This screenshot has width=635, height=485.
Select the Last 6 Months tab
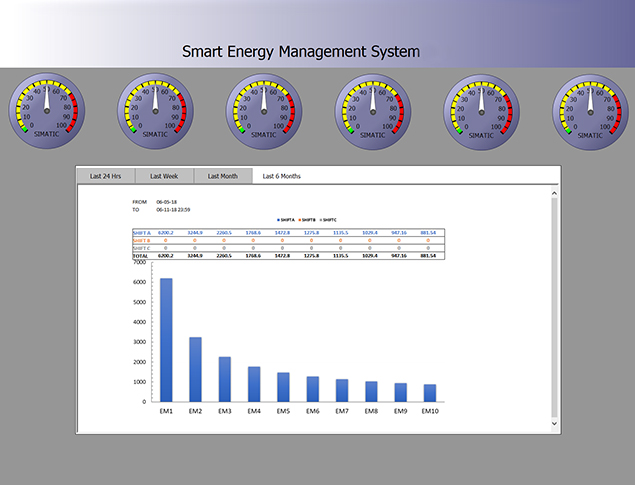pos(281,176)
